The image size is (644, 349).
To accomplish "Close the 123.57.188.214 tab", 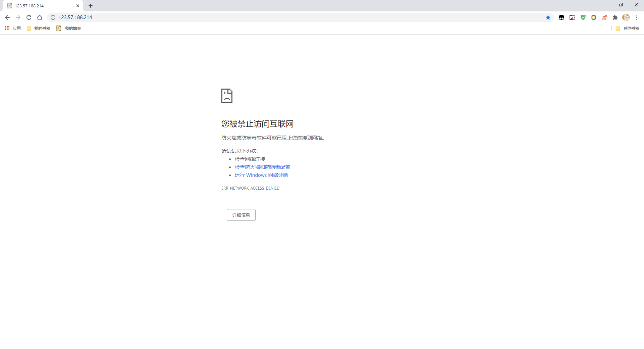I will click(x=78, y=6).
